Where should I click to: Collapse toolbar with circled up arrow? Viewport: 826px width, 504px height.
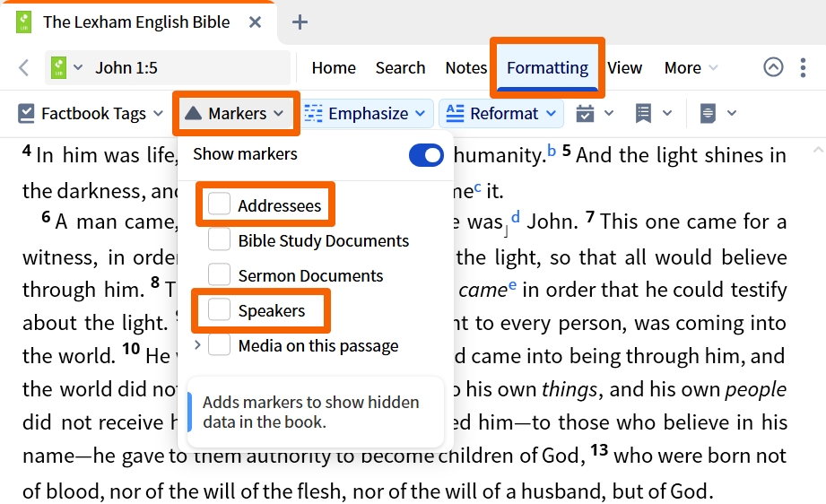[x=773, y=67]
